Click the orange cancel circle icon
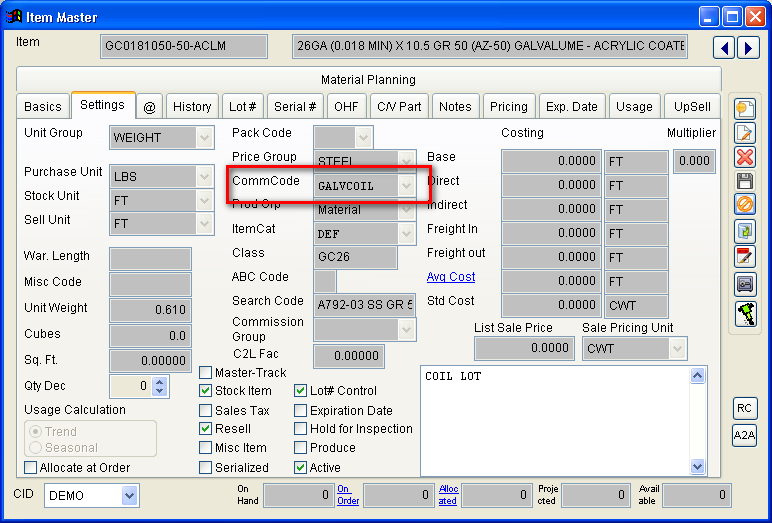 745,206
